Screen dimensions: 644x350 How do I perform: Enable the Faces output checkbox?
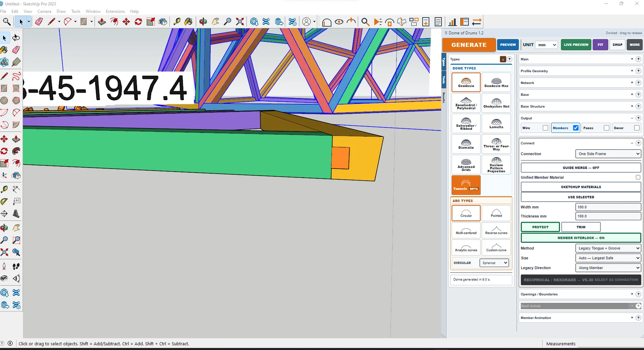click(606, 128)
